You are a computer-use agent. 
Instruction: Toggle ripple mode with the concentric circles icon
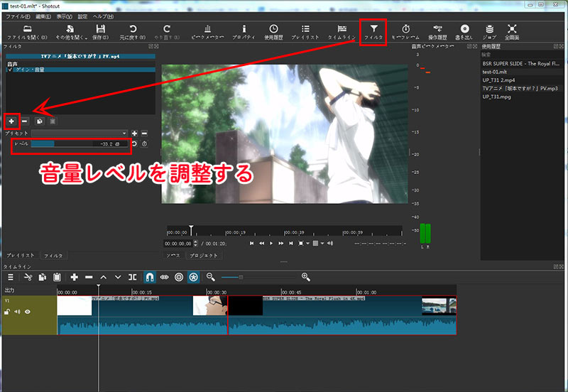pyautogui.click(x=179, y=277)
